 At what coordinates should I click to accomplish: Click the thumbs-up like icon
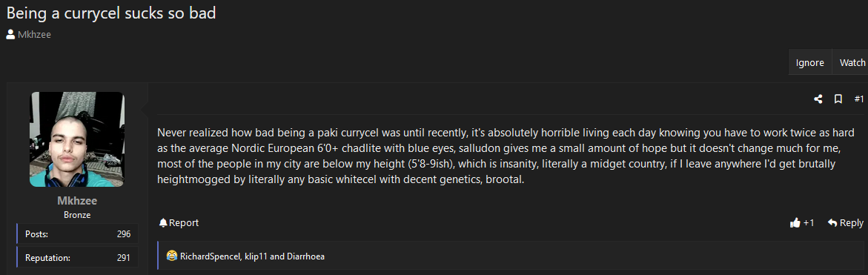pyautogui.click(x=795, y=222)
